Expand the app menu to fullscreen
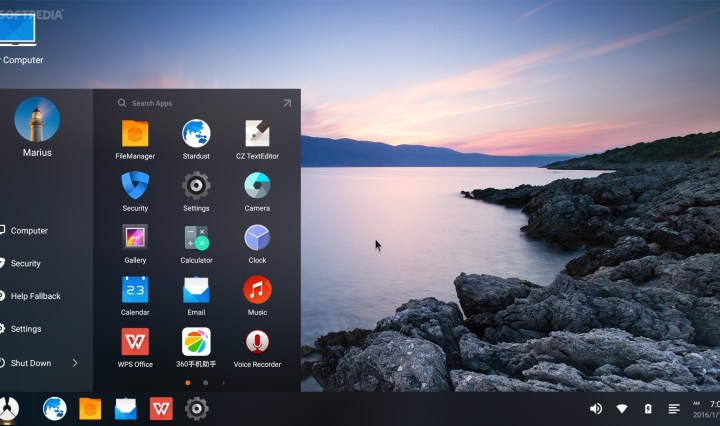This screenshot has width=720, height=426. (287, 103)
